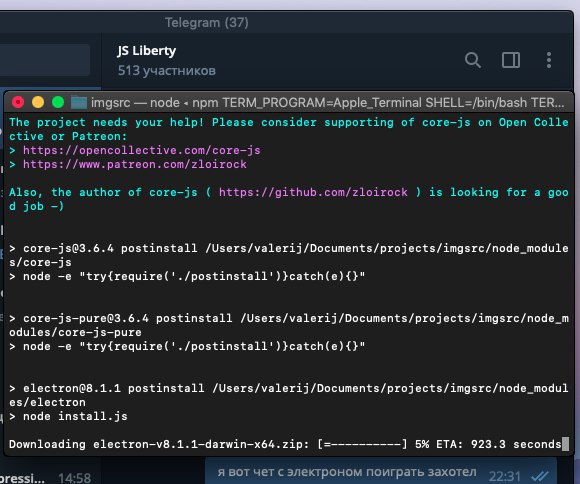Open the opencollective.com/core-js link
Viewport: 580px width, 484px height.
142,150
